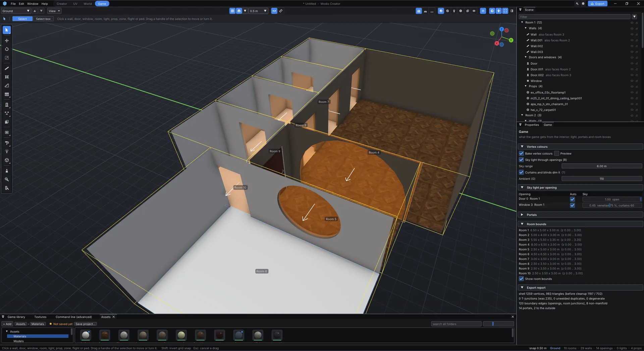Activate the Select box mode button
Viewport: 644px width, 351px height.
[x=43, y=19]
